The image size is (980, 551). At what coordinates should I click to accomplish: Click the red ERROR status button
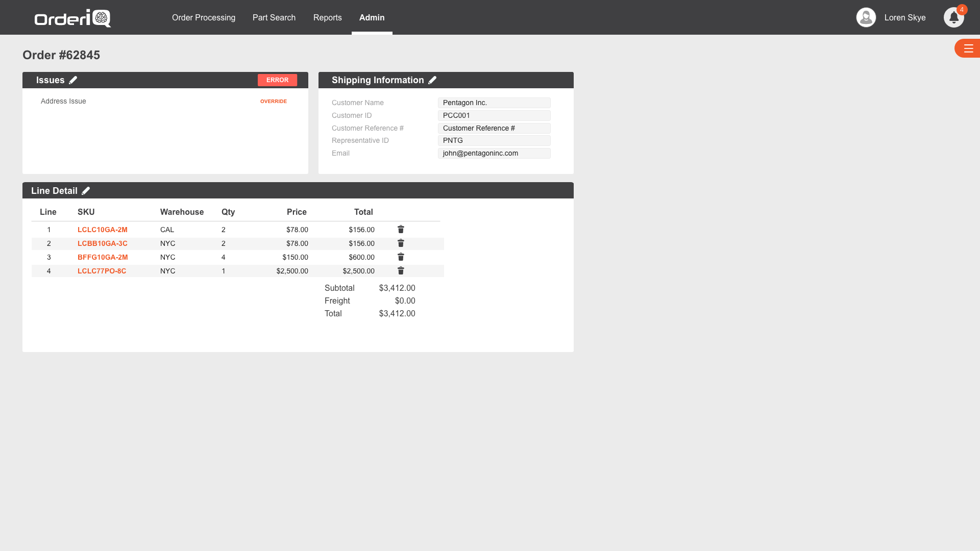[x=277, y=80]
